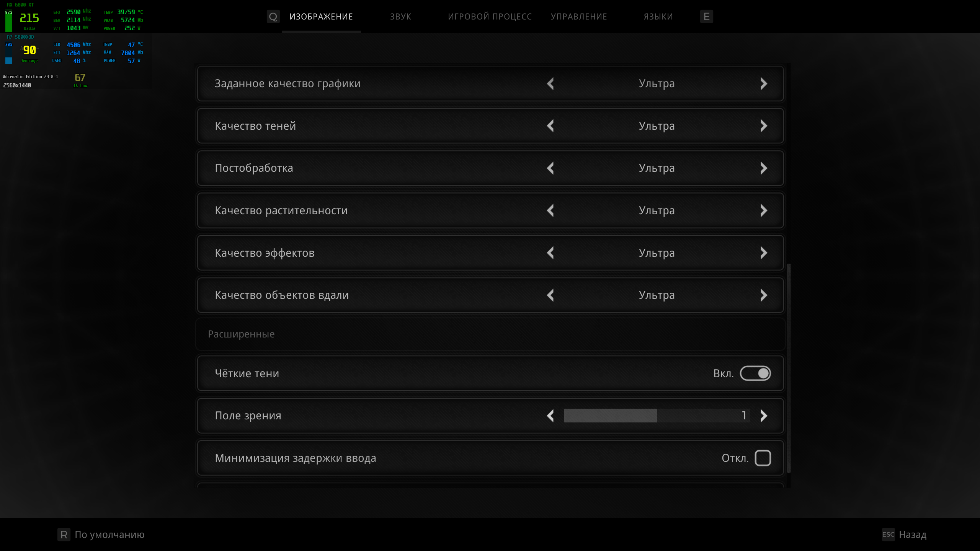980x551 pixels.
Task: Click the Ультра value of Качество теней
Action: tap(657, 126)
